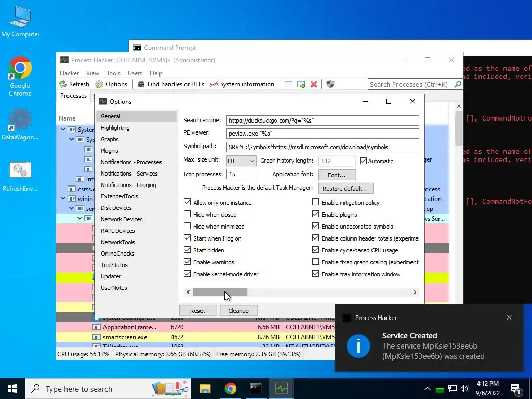Screen dimensions: 532x399
Task: Open the Google Chrome desktop shortcut
Action: tap(20, 76)
